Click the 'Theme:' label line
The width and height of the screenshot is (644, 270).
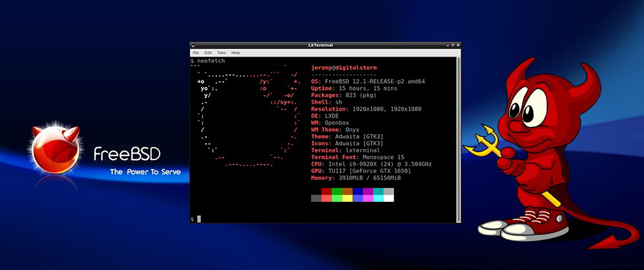(348, 137)
